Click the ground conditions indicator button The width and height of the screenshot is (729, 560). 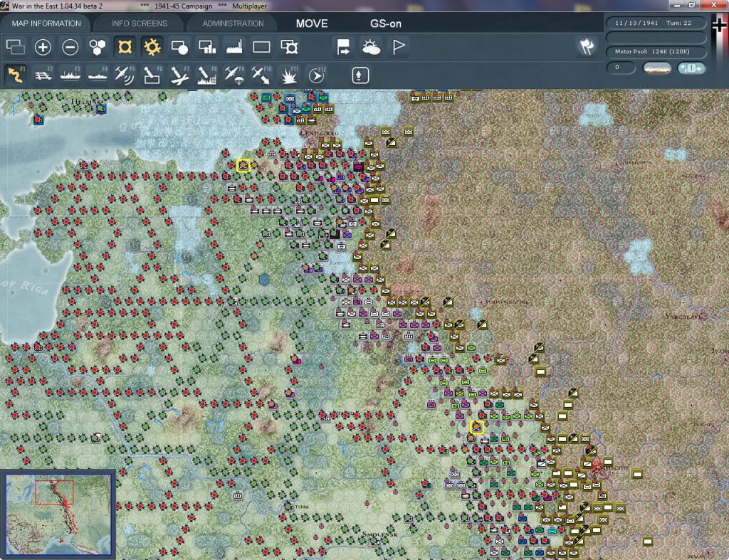(657, 68)
